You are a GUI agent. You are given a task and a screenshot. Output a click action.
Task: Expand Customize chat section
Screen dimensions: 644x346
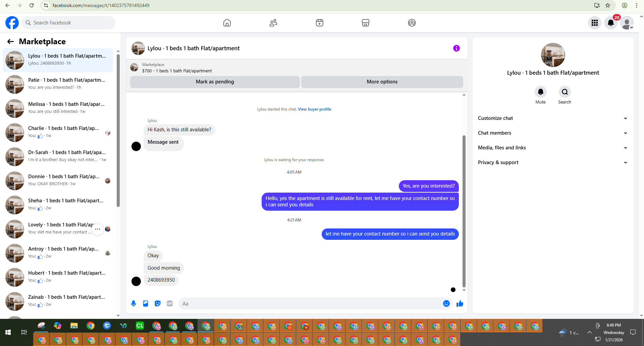point(553,118)
